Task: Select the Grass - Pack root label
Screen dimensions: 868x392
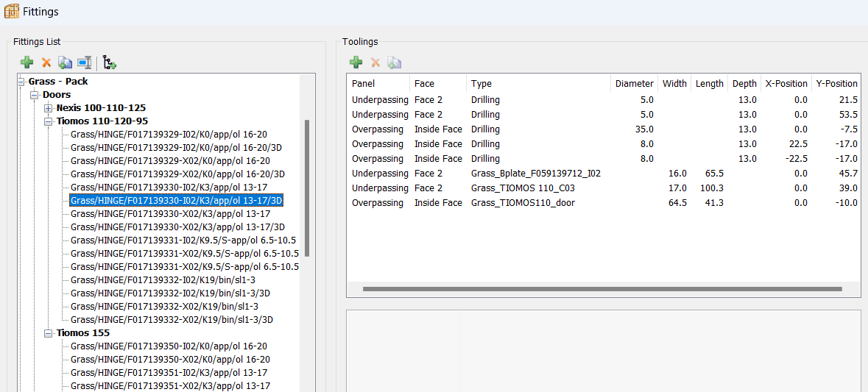Action: click(x=58, y=82)
